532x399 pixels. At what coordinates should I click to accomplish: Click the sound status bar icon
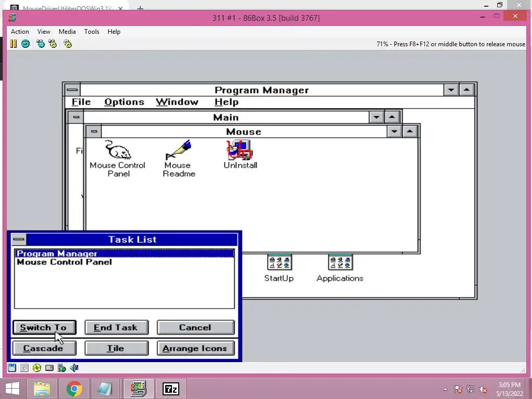tap(74, 368)
